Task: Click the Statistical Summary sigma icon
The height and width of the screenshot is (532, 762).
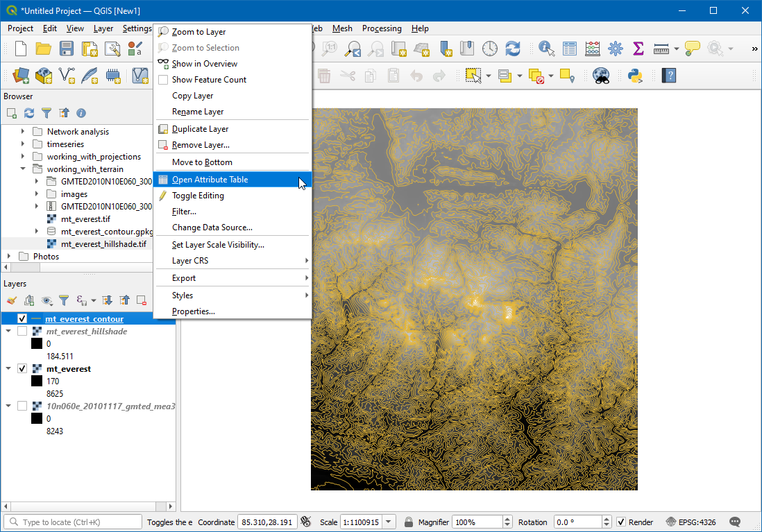Action: click(x=638, y=49)
